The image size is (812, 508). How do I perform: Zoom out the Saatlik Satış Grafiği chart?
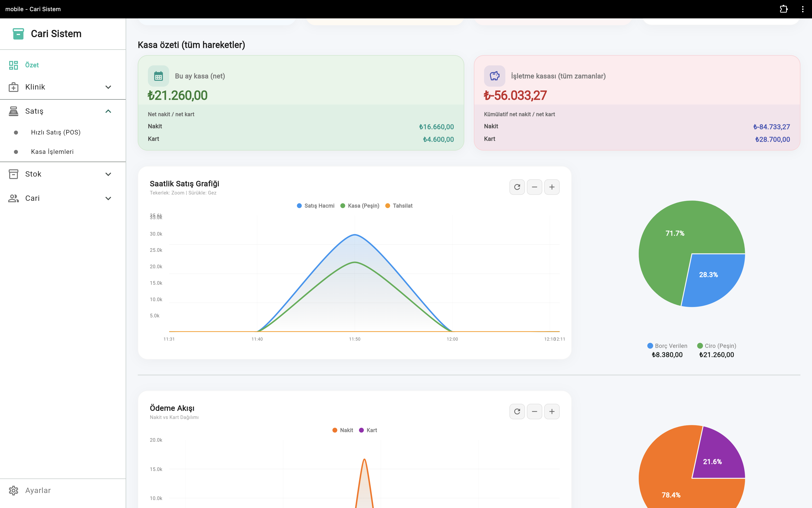click(x=535, y=187)
